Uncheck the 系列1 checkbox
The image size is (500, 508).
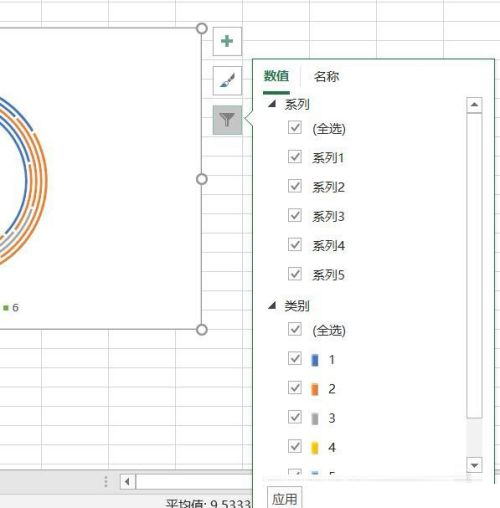tap(295, 157)
